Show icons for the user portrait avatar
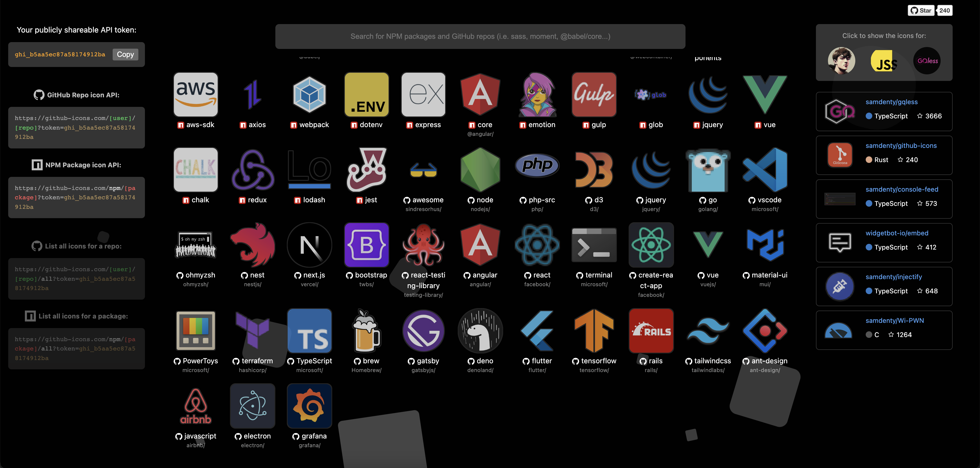Viewport: 980px width, 468px height. (x=842, y=60)
